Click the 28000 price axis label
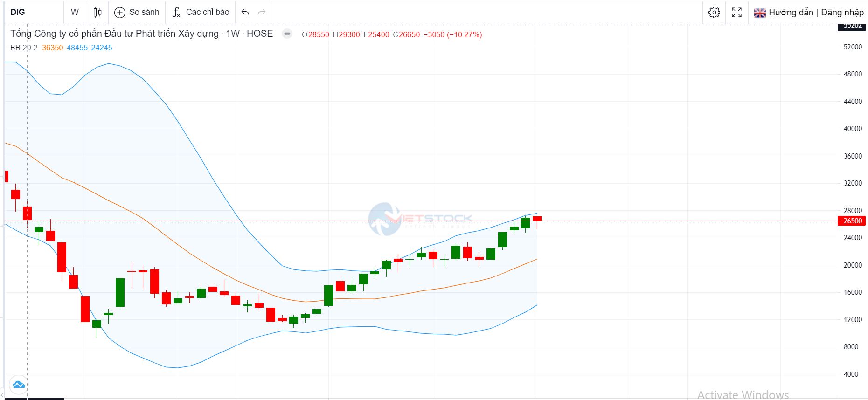Viewport: 868px width, 400px height. click(853, 211)
